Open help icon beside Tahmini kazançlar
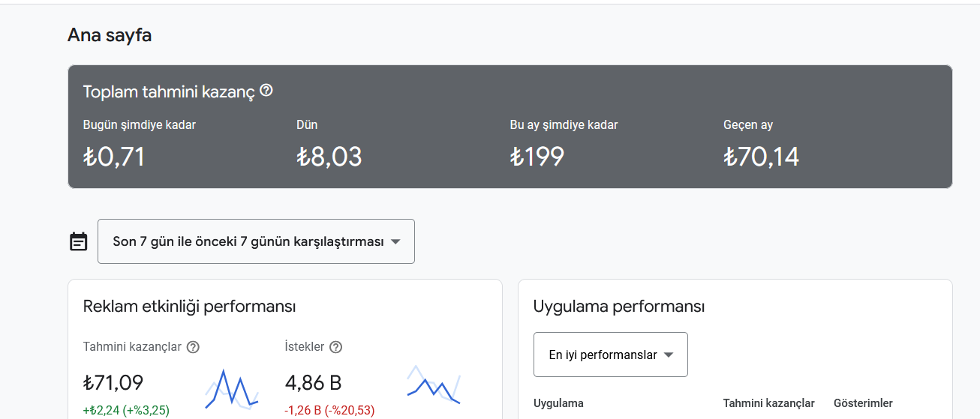 [193, 347]
